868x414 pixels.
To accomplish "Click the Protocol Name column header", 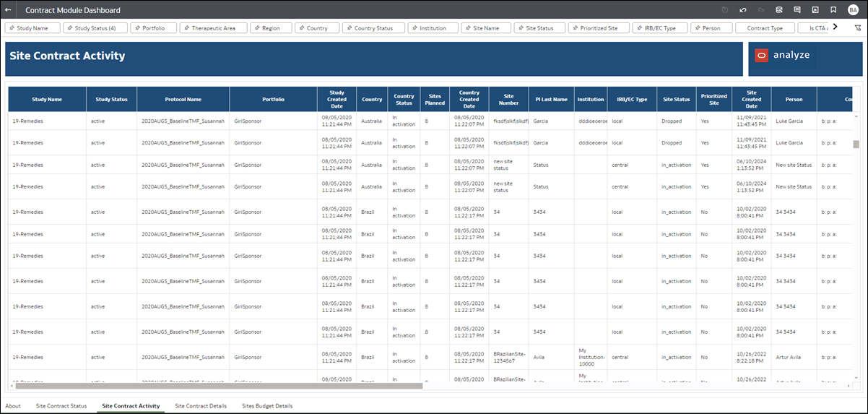I will click(x=183, y=99).
